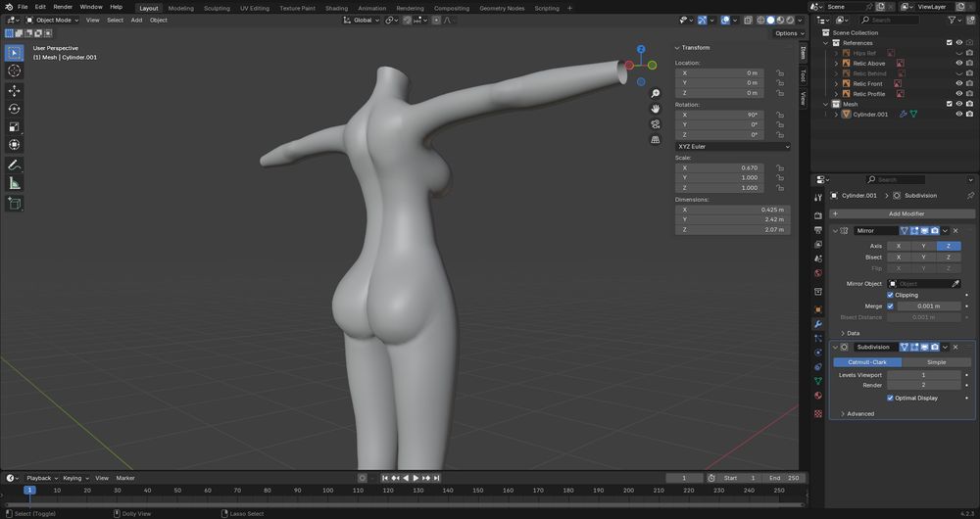Expand the Relic Profile tree item

point(836,94)
